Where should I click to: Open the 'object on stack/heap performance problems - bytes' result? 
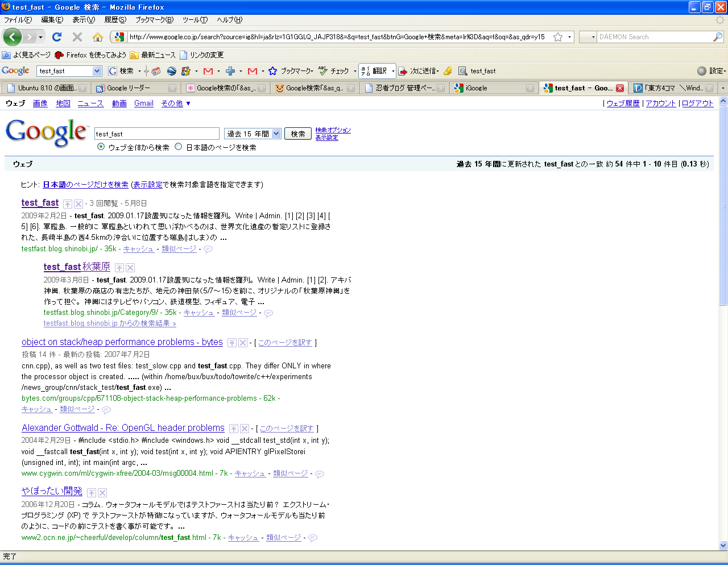point(122,342)
